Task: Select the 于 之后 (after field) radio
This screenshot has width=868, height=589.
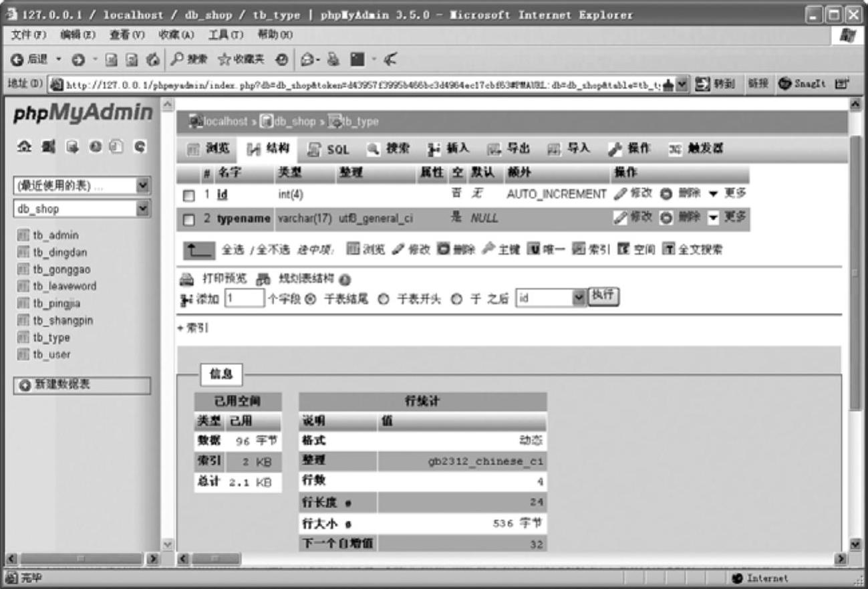Action: (457, 298)
